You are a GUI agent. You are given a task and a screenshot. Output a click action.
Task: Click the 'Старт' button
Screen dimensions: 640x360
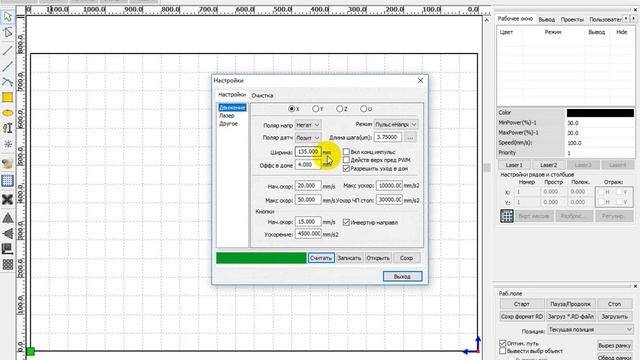point(522,304)
